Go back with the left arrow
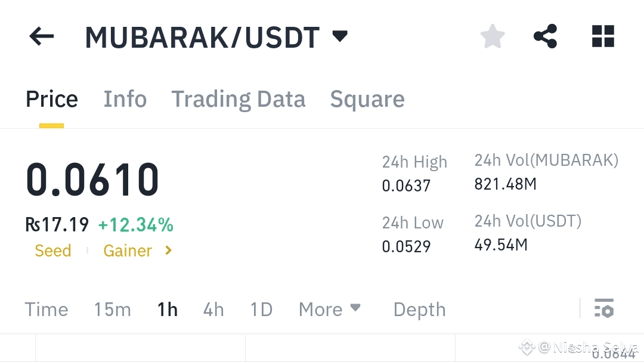Image resolution: width=644 pixels, height=362 pixels. pyautogui.click(x=42, y=36)
